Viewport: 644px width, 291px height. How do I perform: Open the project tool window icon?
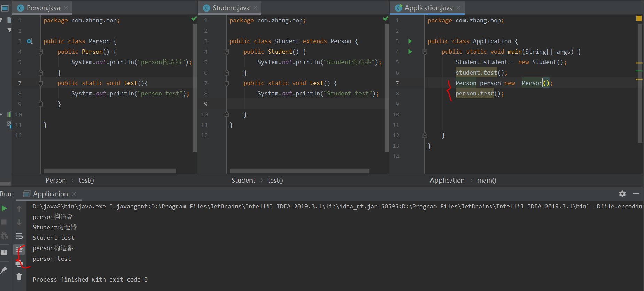[5, 8]
